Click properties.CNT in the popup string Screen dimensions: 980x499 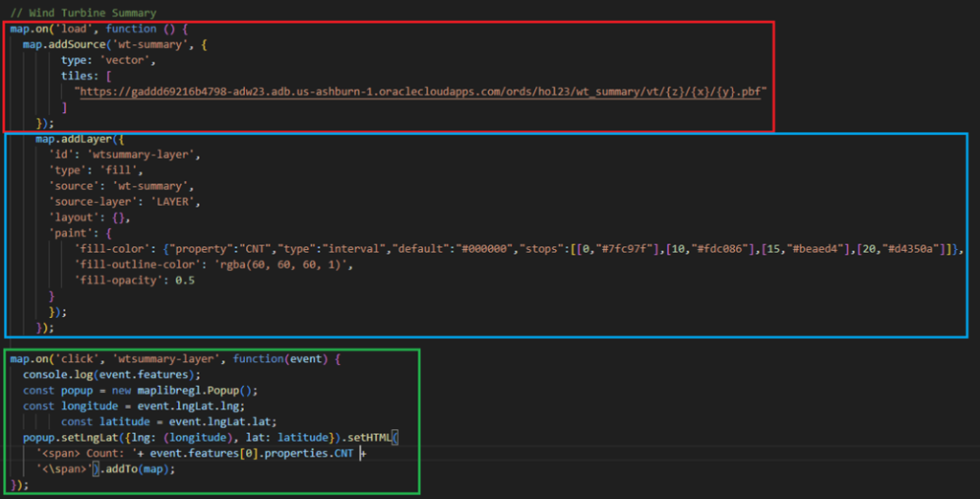309,453
